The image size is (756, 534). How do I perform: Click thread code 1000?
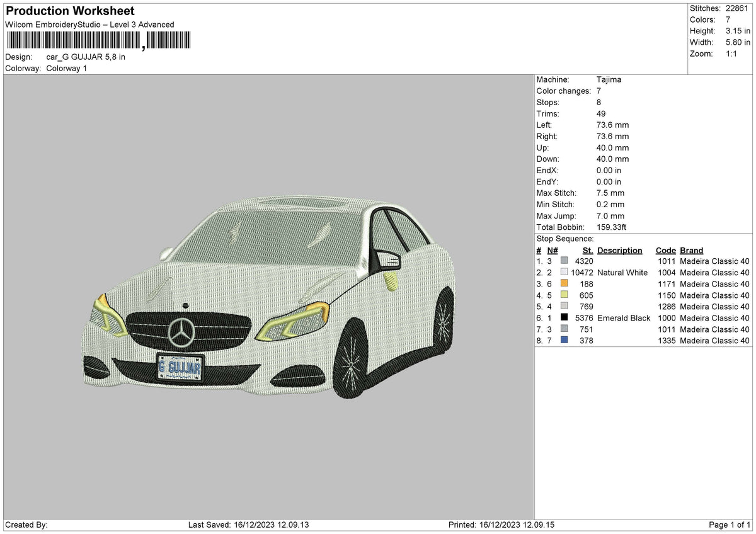coord(667,318)
